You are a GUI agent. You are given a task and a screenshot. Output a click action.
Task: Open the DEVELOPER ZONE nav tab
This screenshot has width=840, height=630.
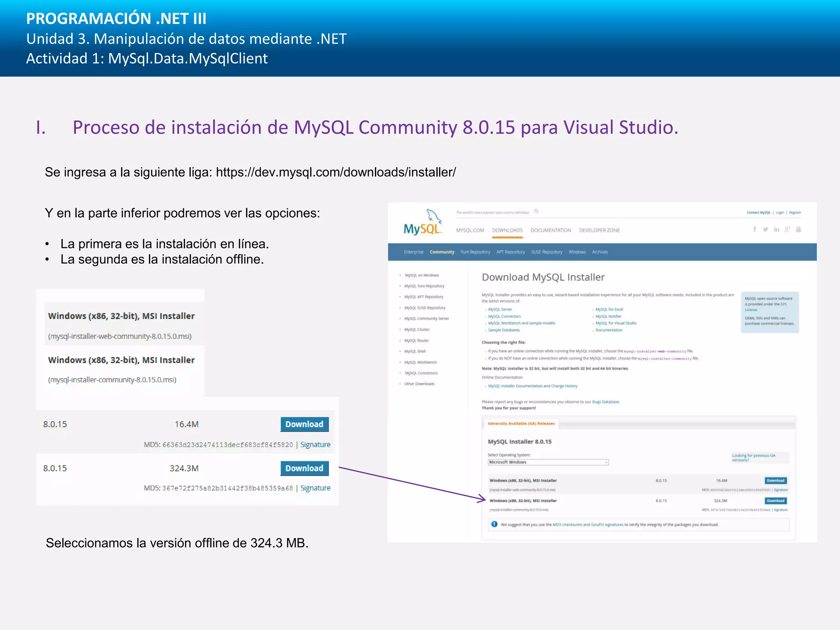[599, 231]
